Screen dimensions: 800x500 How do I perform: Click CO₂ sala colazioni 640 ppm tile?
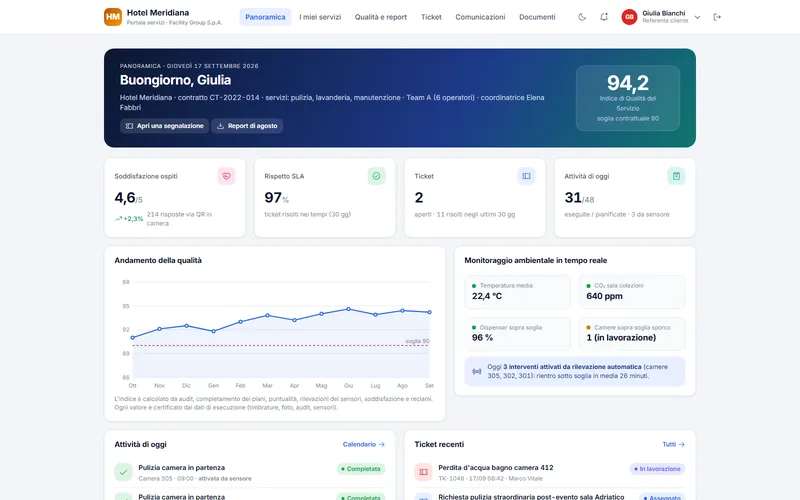click(632, 292)
